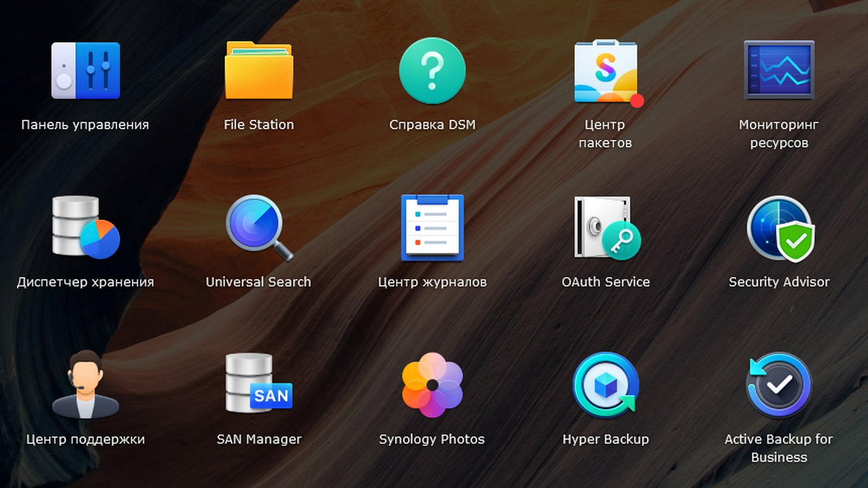Launch Hyper Backup cube icon
Image resolution: width=868 pixels, height=488 pixels.
606,385
